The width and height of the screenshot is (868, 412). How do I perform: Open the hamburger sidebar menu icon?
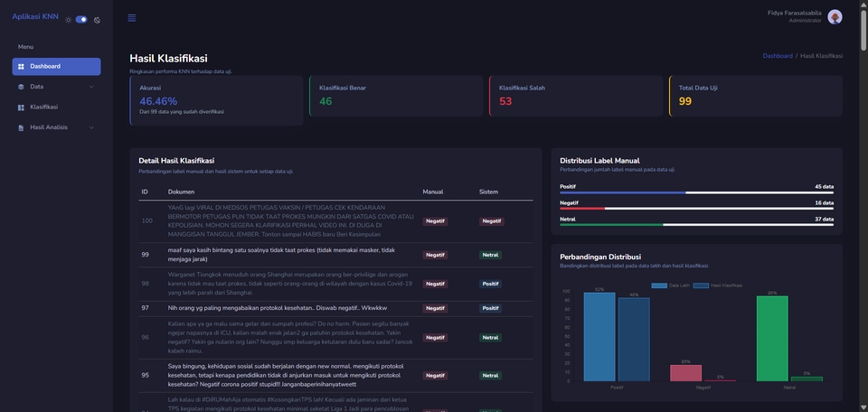point(132,18)
